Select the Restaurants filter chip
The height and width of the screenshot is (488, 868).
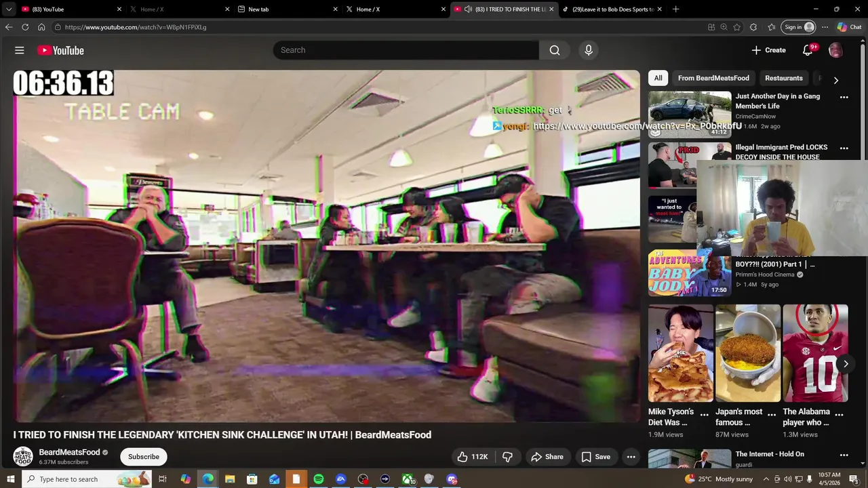tap(784, 78)
